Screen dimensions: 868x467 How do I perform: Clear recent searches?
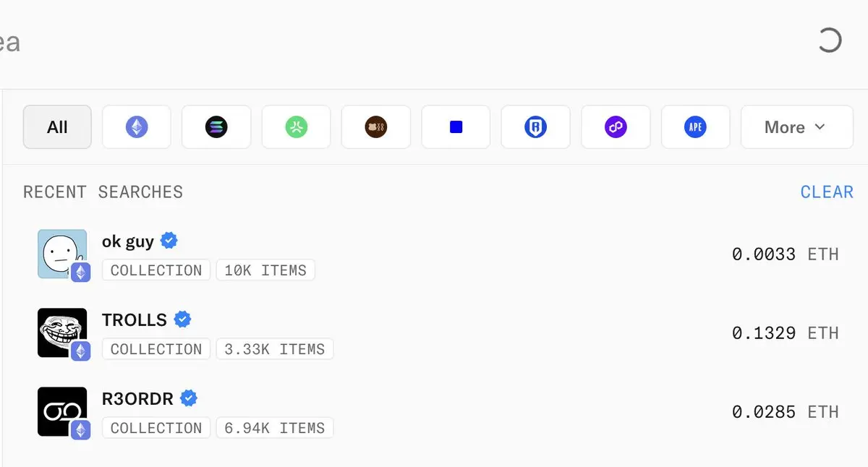[827, 192]
